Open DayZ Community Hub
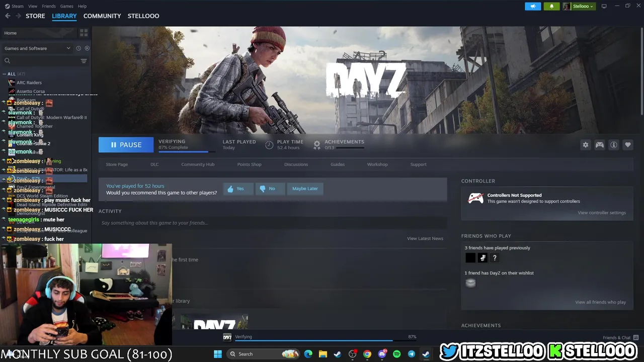 [198, 164]
